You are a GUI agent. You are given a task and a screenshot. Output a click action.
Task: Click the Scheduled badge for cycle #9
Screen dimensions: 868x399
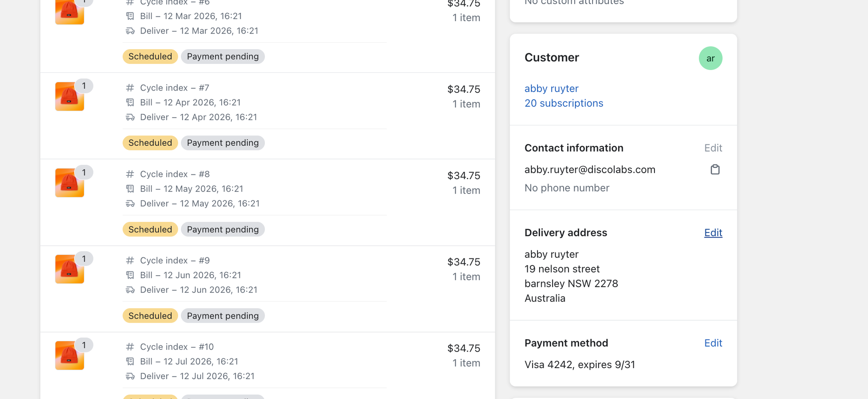click(x=150, y=316)
